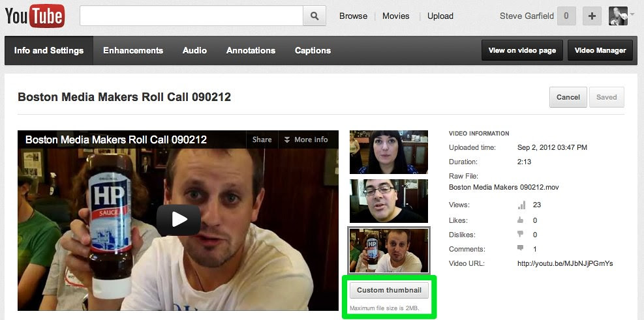644x320 pixels.
Task: Switch to the Audio tab
Action: coord(194,50)
